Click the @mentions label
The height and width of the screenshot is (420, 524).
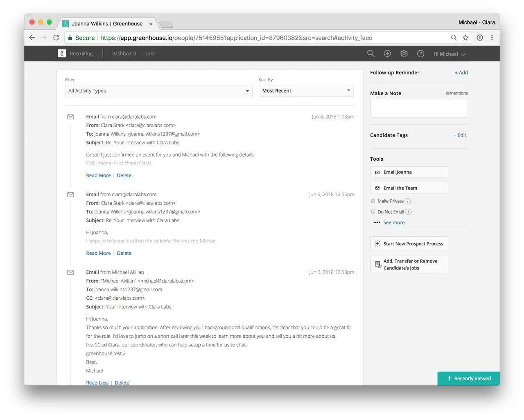[x=457, y=93]
